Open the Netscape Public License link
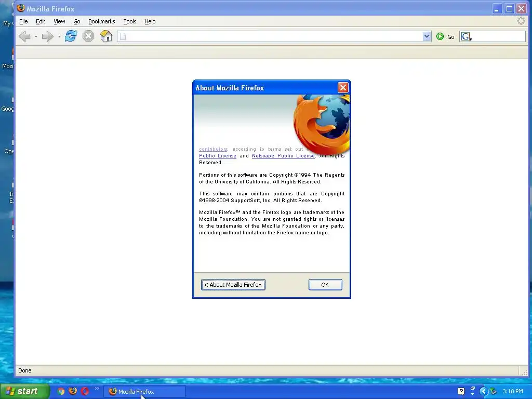 (x=283, y=156)
